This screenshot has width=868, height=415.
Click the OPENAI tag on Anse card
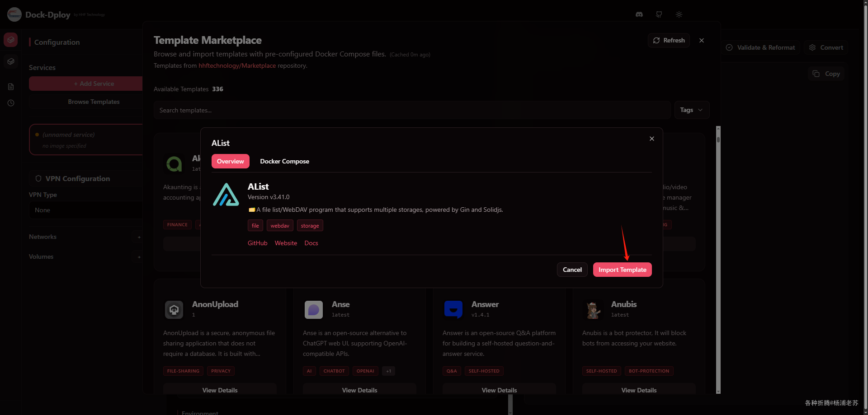pyautogui.click(x=365, y=371)
